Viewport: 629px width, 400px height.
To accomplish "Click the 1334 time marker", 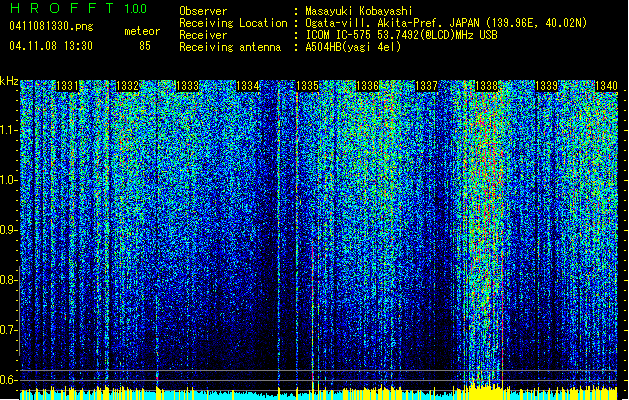I will [x=248, y=86].
